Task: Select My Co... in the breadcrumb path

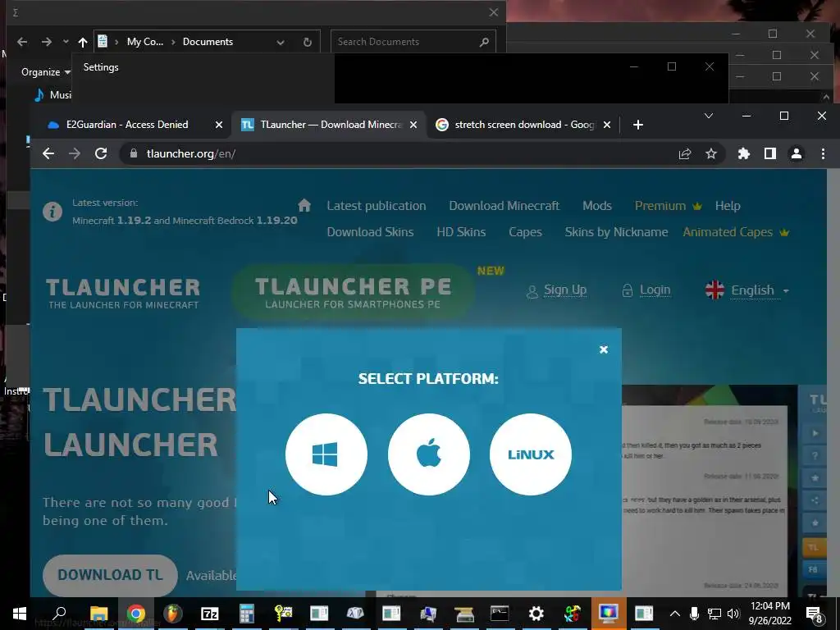Action: (144, 42)
